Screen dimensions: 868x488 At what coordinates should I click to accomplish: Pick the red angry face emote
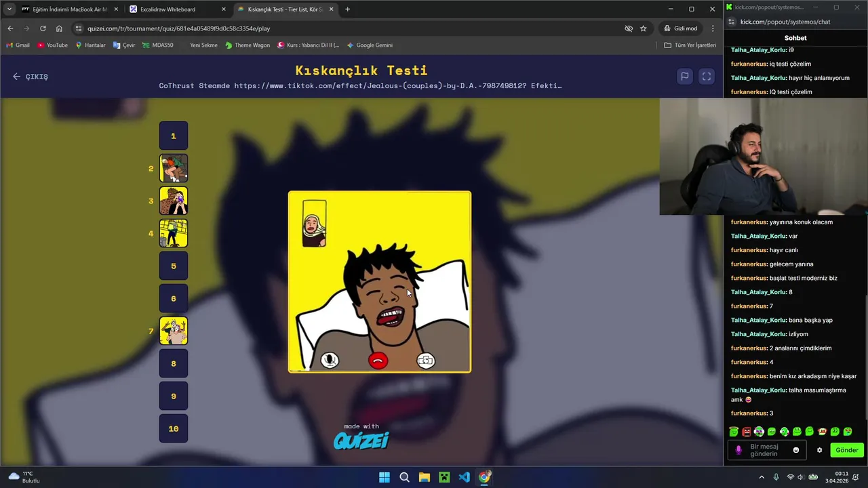(x=746, y=432)
